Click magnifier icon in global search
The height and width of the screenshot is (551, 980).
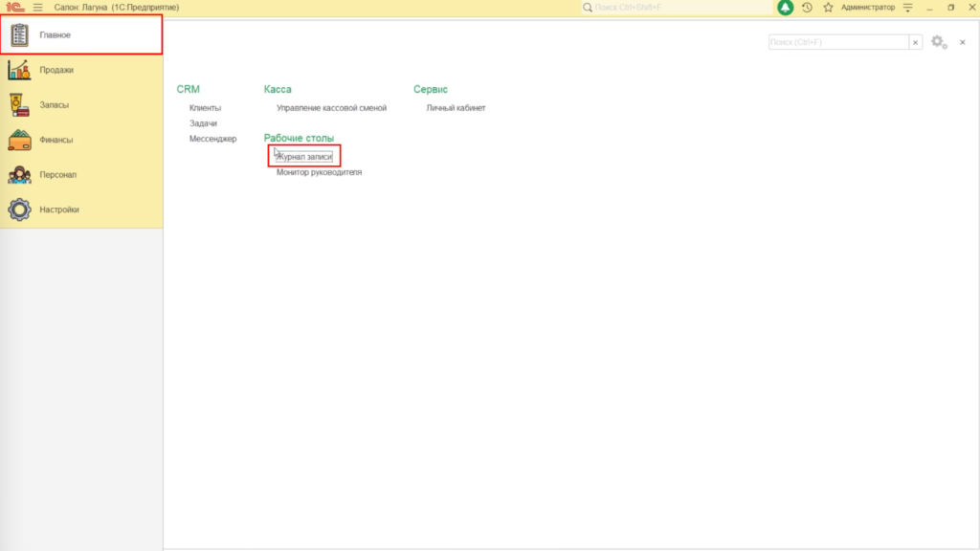point(588,8)
